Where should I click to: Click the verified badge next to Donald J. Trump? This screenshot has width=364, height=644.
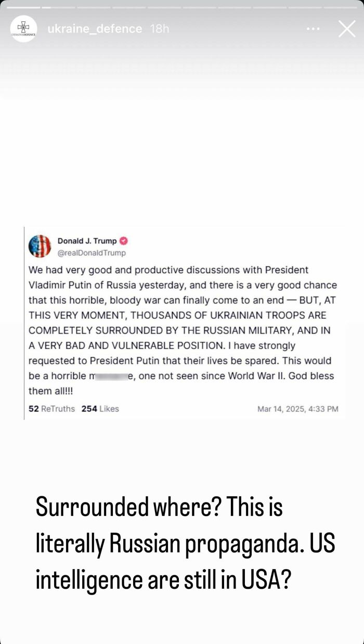click(x=123, y=240)
